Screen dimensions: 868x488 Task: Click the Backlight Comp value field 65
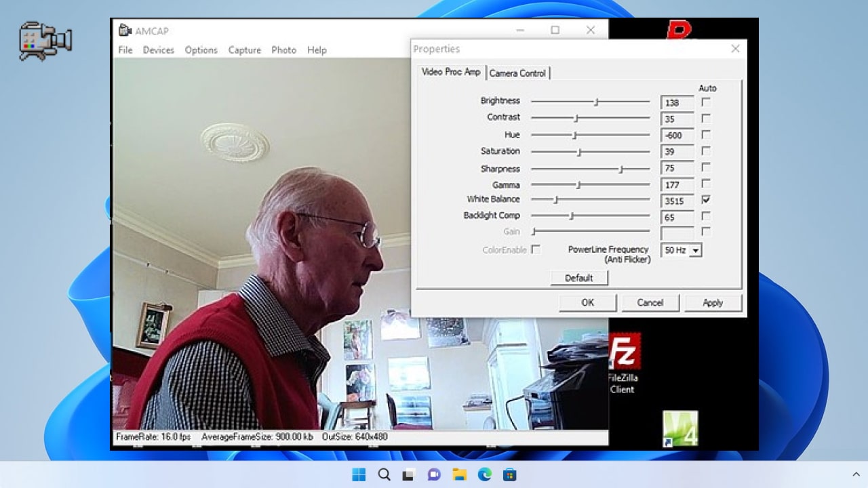677,218
